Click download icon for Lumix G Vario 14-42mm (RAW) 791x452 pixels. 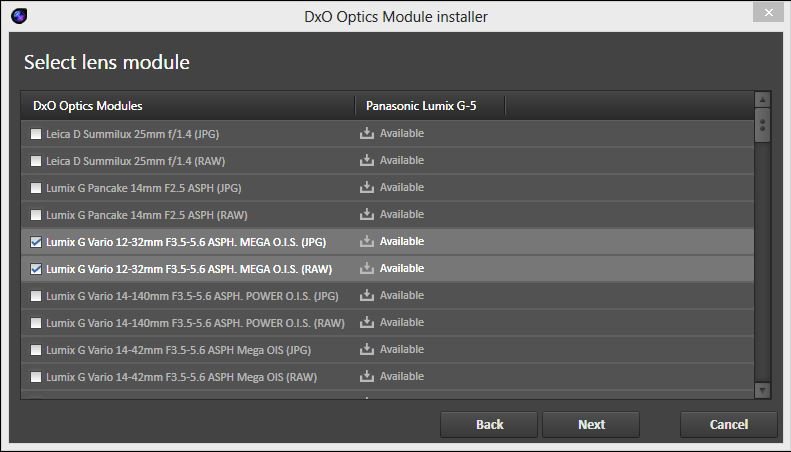(366, 376)
